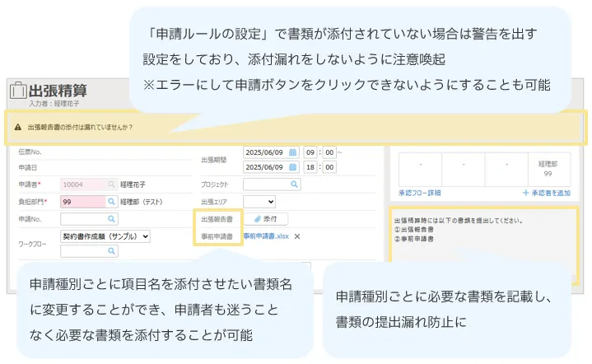Click 添付 button for 出張報告書
The width and height of the screenshot is (592, 364).
point(266,219)
